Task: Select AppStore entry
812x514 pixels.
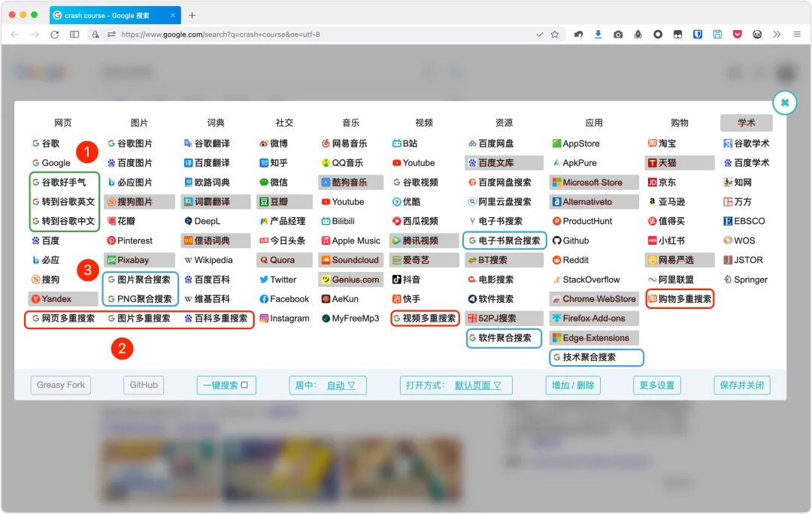Action: 576,144
